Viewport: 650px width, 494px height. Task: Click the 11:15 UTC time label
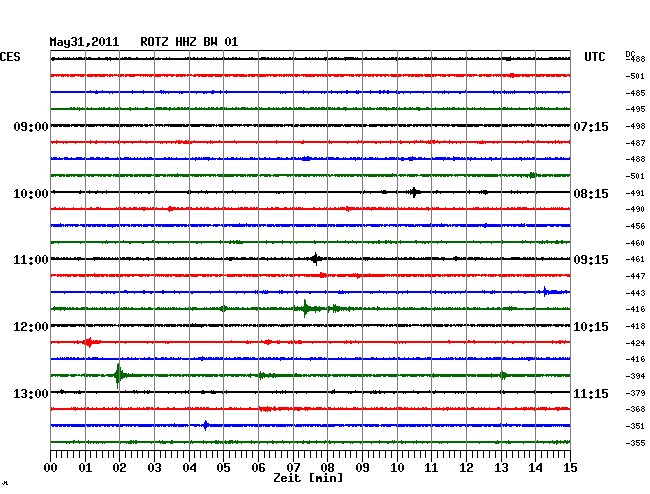[591, 393]
